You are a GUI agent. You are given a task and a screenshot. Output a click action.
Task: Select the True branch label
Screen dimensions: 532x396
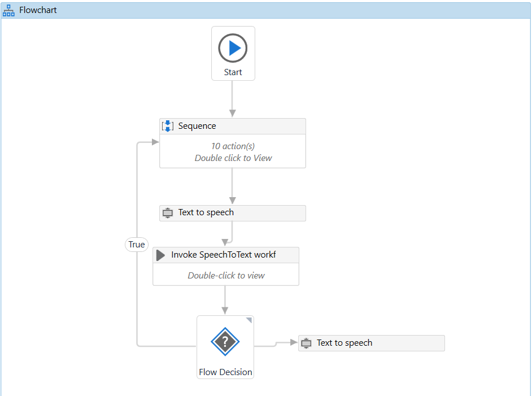click(x=137, y=245)
